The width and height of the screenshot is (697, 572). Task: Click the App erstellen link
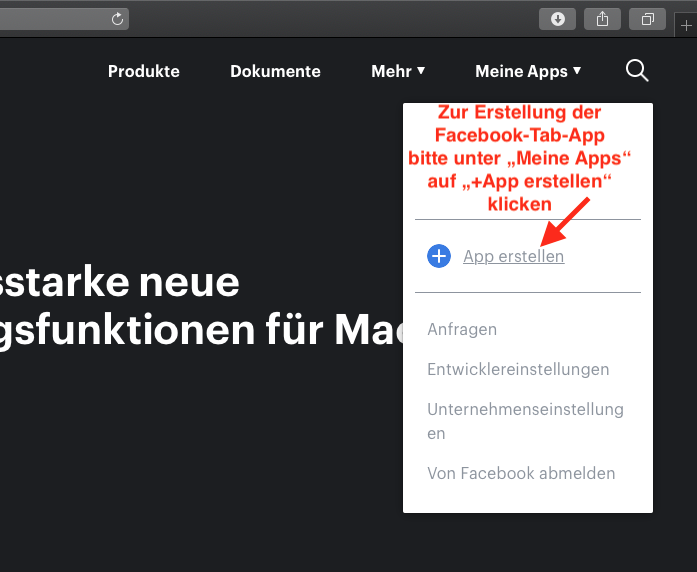pyautogui.click(x=513, y=257)
